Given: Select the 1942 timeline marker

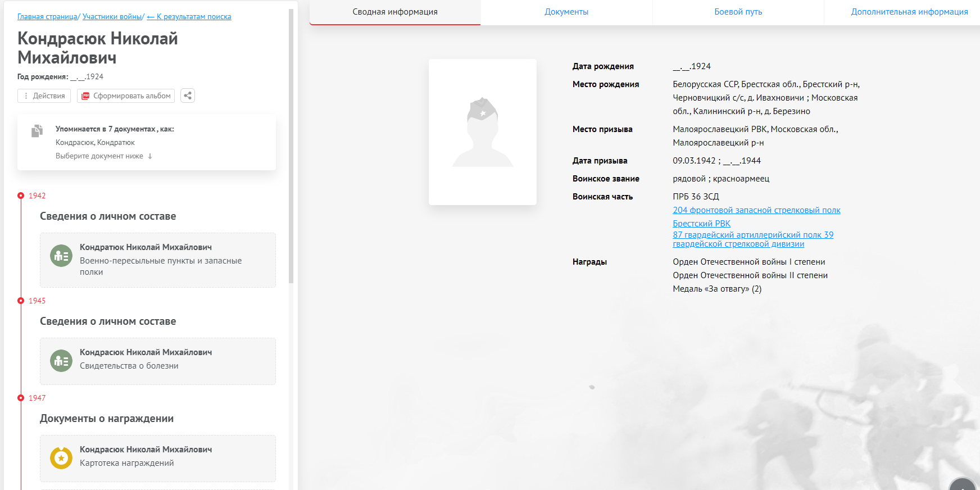Looking at the screenshot, I should pos(21,196).
